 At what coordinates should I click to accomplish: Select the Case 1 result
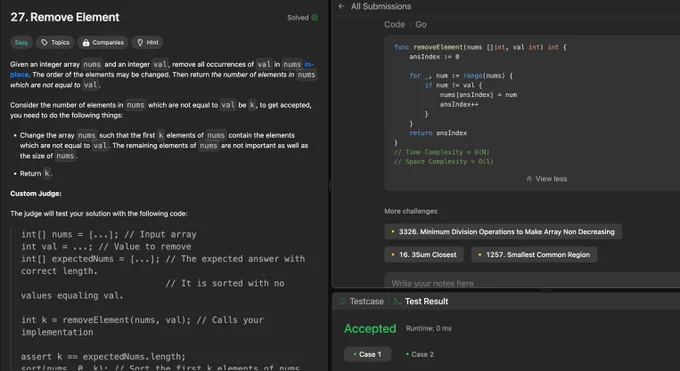368,355
